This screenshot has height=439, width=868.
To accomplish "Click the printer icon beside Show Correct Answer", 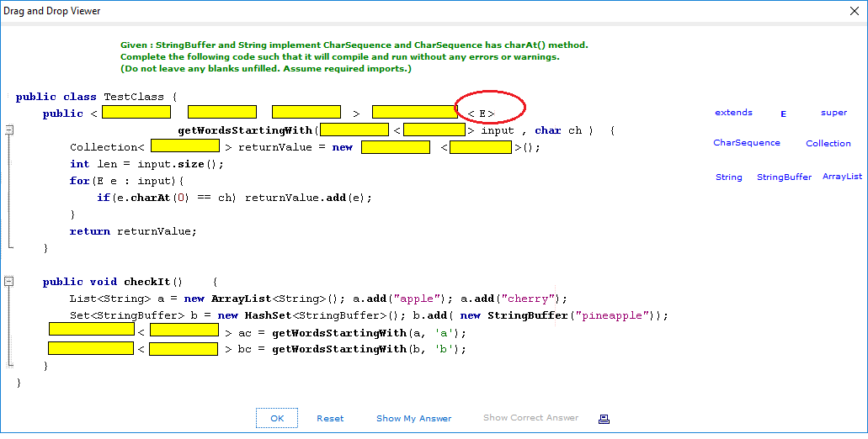I will click(x=603, y=418).
